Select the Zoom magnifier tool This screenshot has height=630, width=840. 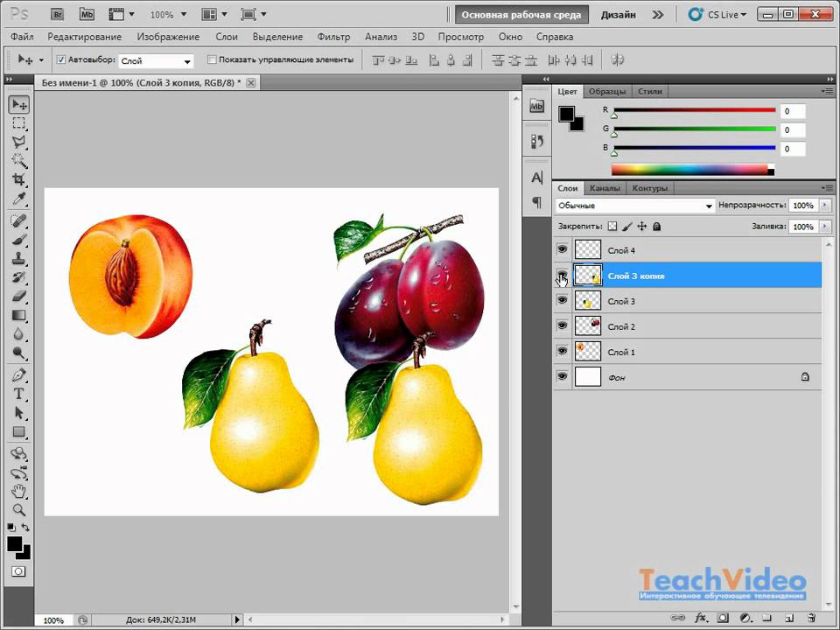pos(18,509)
